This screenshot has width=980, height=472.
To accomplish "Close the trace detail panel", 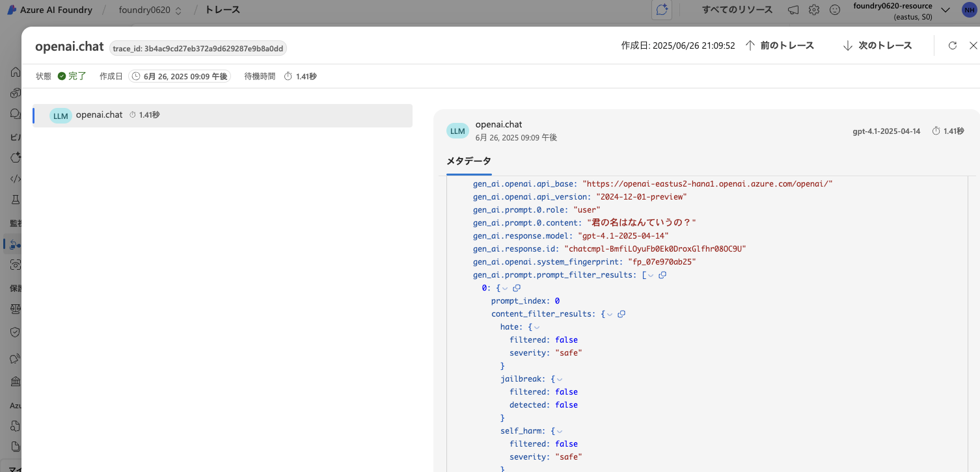I will [973, 46].
